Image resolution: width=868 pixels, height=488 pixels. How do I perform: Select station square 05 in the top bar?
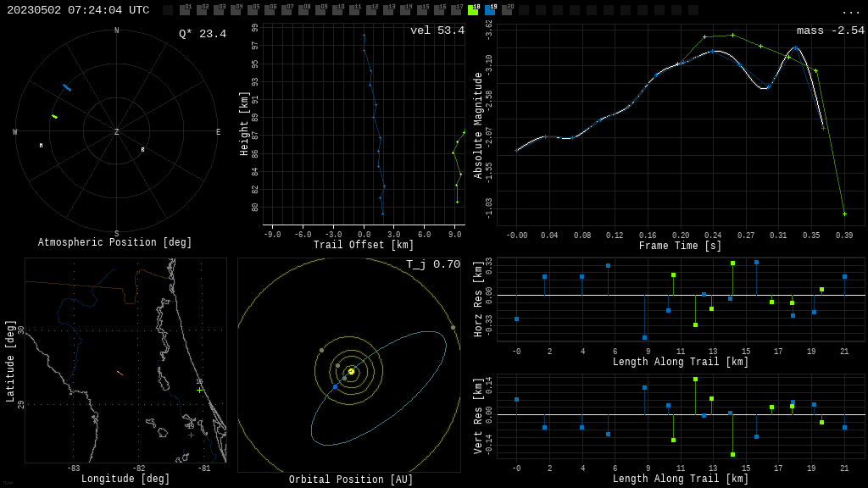(x=253, y=10)
